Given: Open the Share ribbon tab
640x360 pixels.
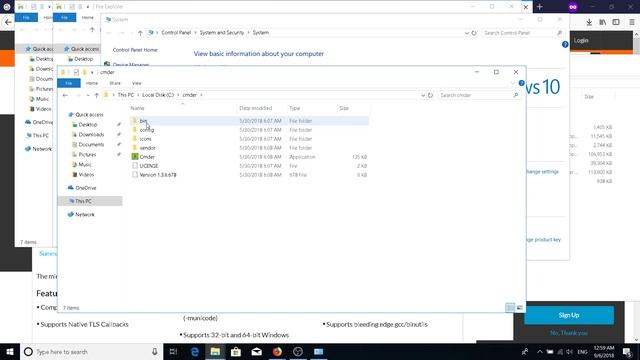Looking at the screenshot, I should (x=115, y=83).
